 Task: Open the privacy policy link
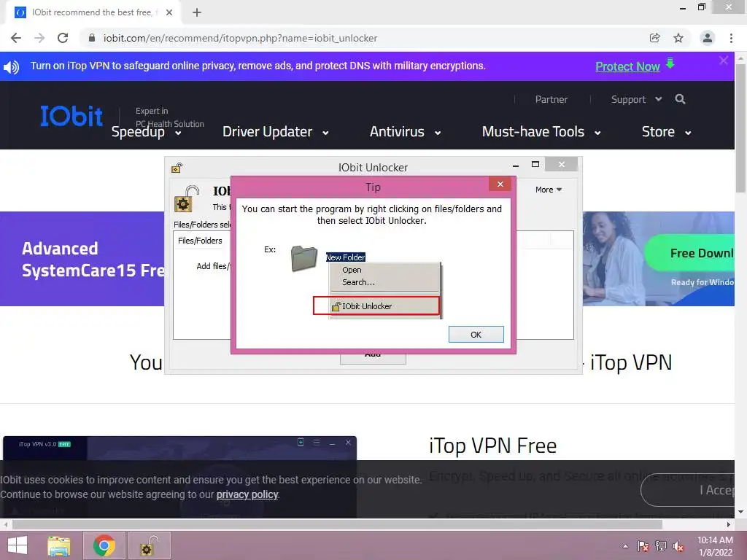(247, 494)
